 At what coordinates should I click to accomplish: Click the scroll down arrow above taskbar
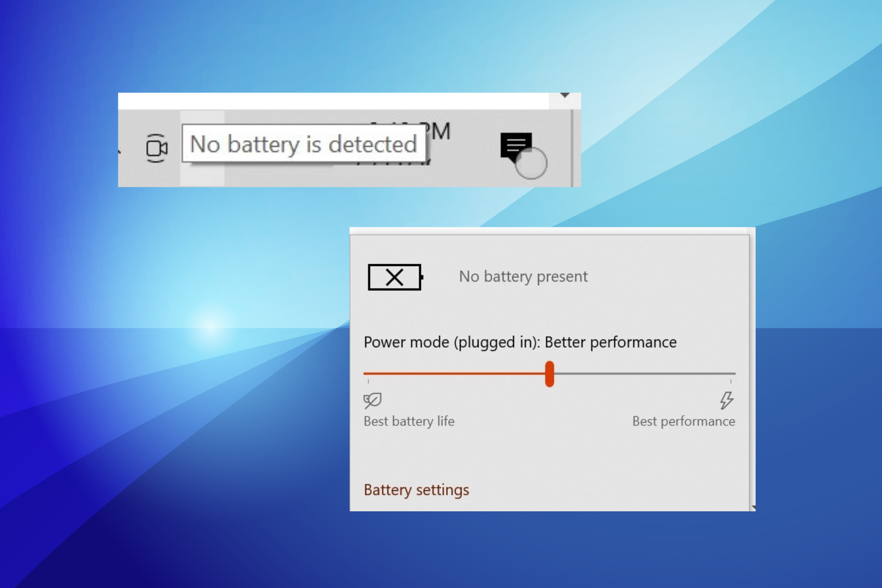565,96
